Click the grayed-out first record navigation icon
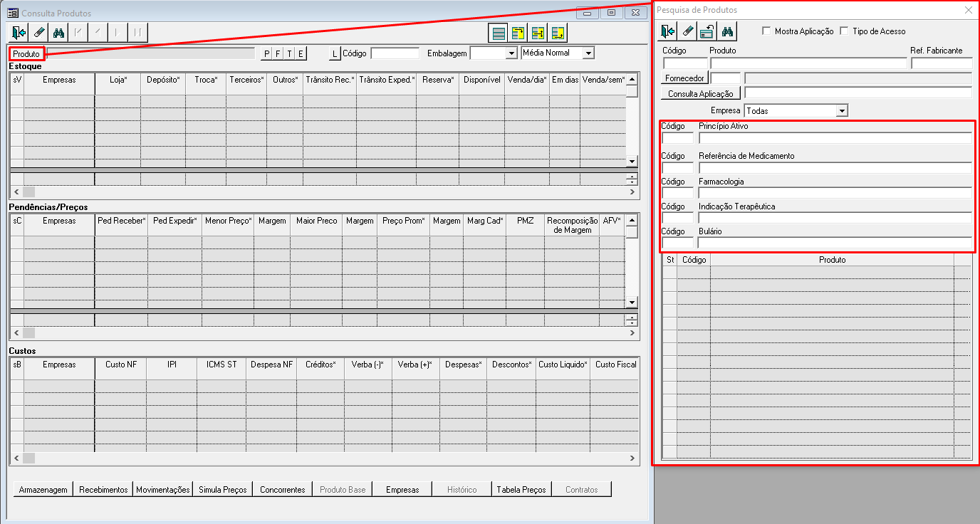Viewport: 980px width, 524px height. click(78, 32)
